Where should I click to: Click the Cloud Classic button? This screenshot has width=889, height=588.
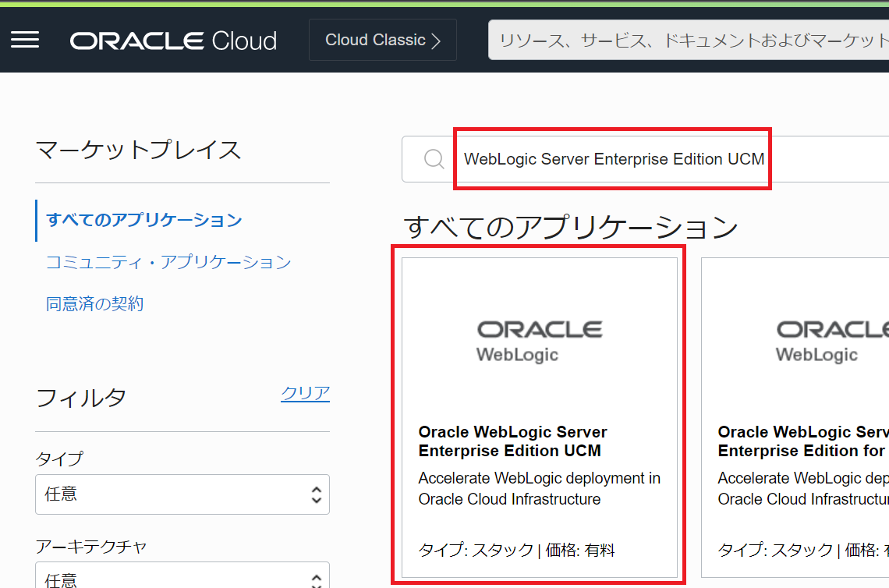(382, 41)
